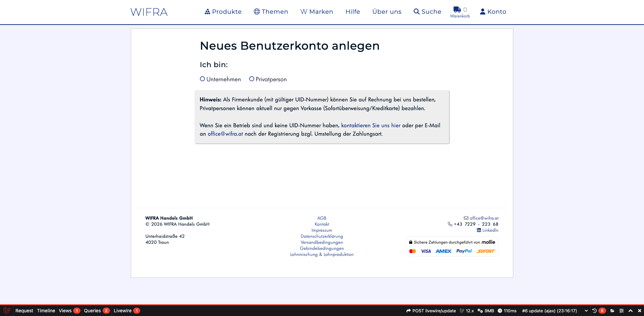644x316 pixels.
Task: Select the Unternehmen radio button
Action: pyautogui.click(x=202, y=79)
